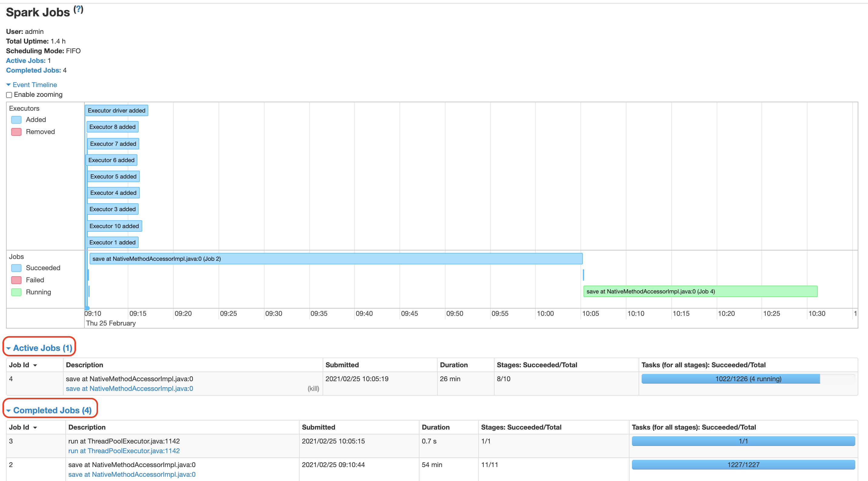Collapse the Event Timeline section
Image resolution: width=868 pixels, height=481 pixels.
(x=32, y=85)
